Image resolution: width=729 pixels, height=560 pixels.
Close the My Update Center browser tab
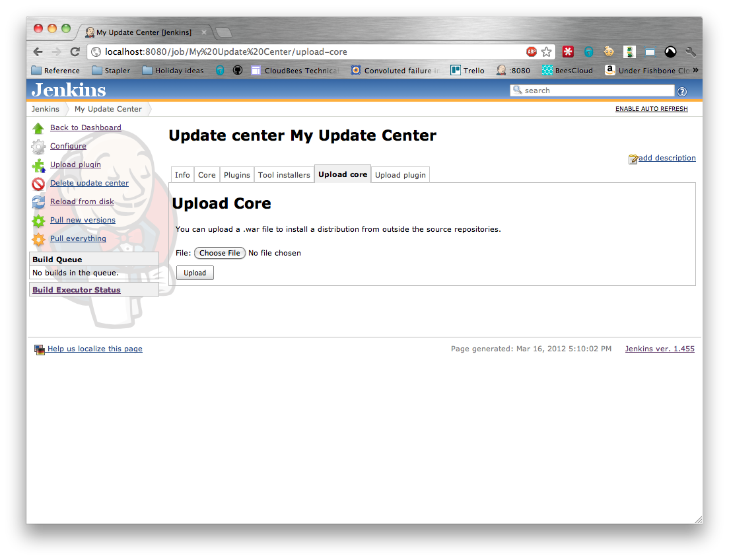pos(203,32)
